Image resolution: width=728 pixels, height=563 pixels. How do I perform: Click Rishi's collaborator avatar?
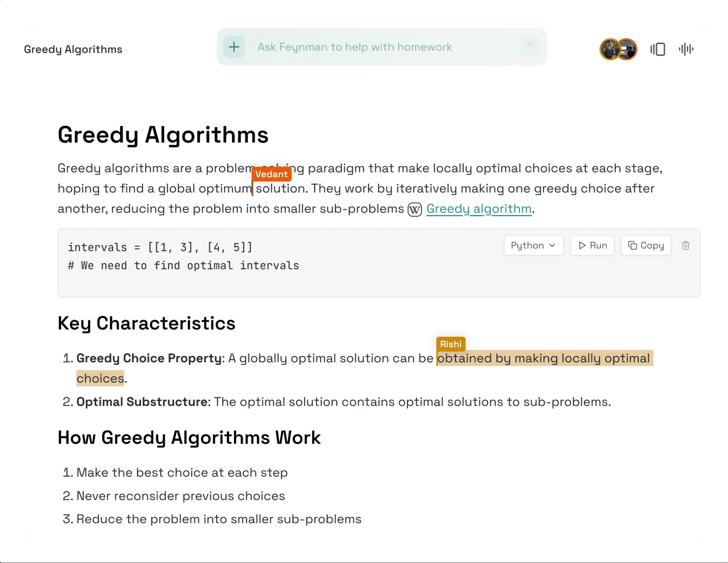point(610,49)
